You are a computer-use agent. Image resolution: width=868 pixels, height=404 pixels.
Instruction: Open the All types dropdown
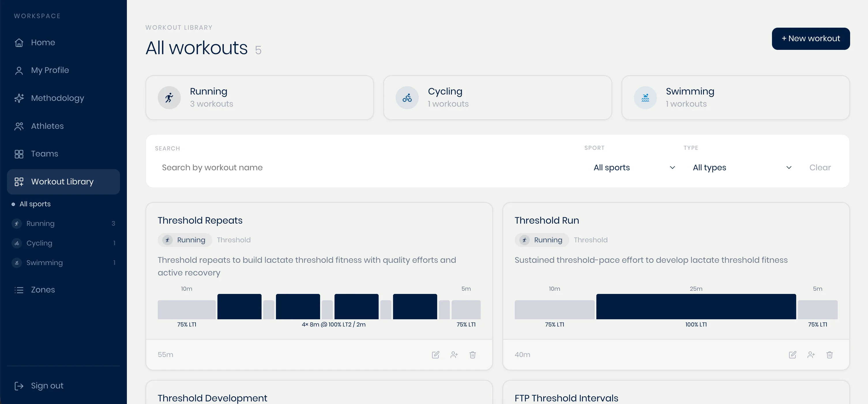(742, 168)
